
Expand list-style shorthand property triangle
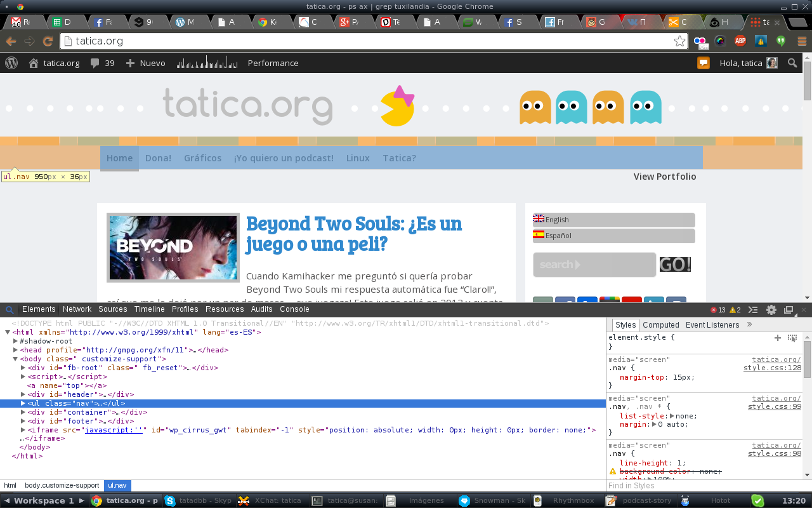point(672,416)
